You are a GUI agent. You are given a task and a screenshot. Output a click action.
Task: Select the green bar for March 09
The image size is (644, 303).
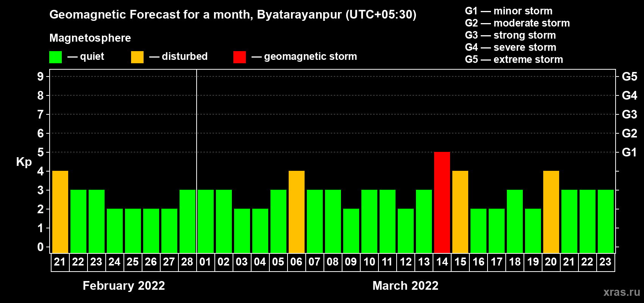coord(351,231)
